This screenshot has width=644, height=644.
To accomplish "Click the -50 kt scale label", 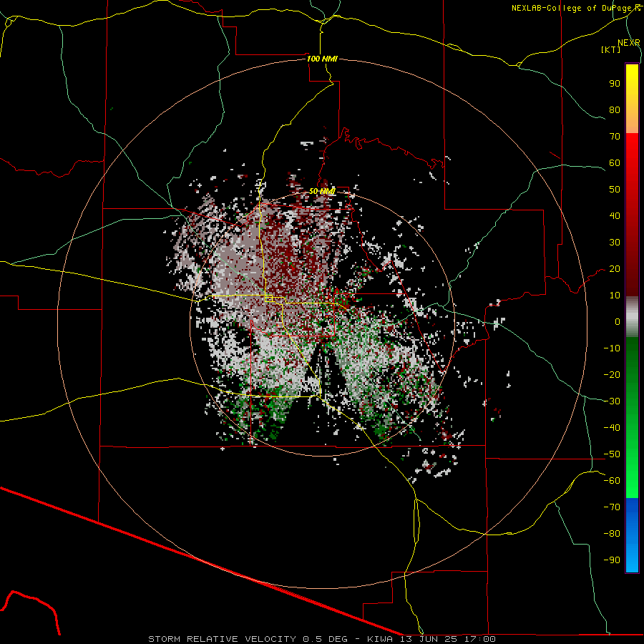I will click(x=612, y=454).
